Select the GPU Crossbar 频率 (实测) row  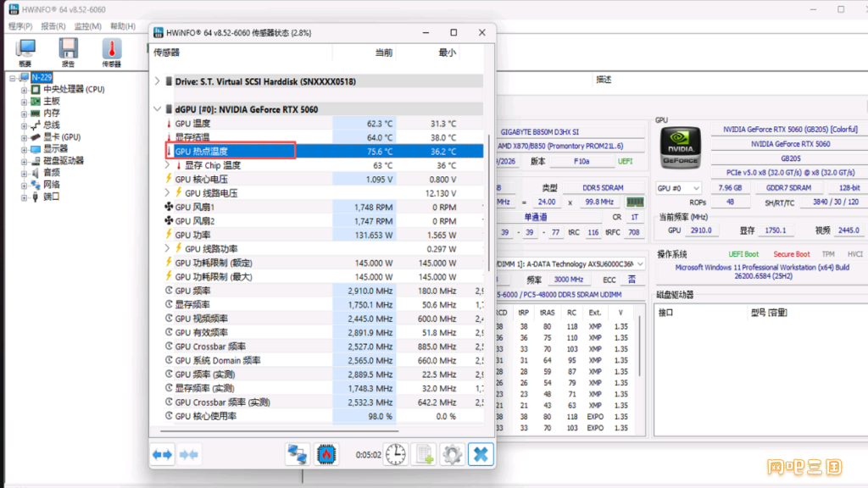pos(325,402)
